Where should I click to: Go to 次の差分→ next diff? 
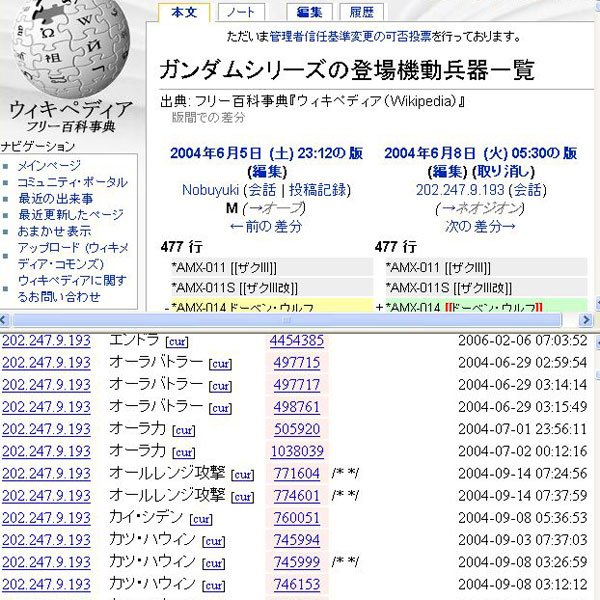point(481,227)
